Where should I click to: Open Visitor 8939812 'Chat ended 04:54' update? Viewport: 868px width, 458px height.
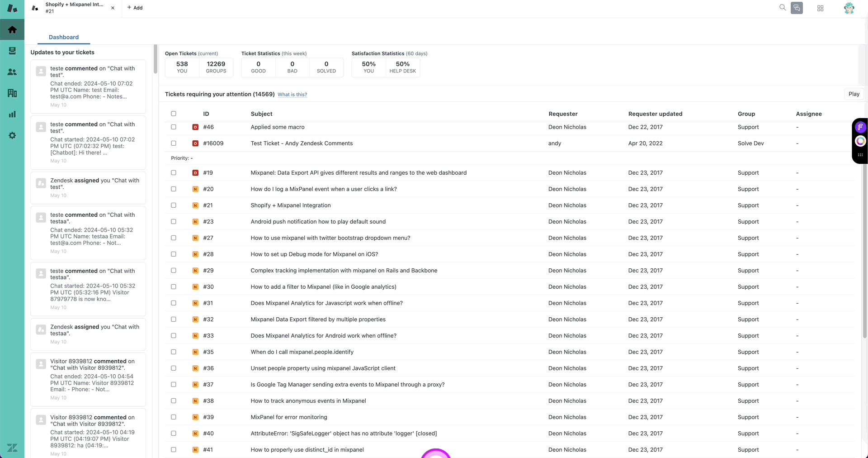pyautogui.click(x=88, y=379)
